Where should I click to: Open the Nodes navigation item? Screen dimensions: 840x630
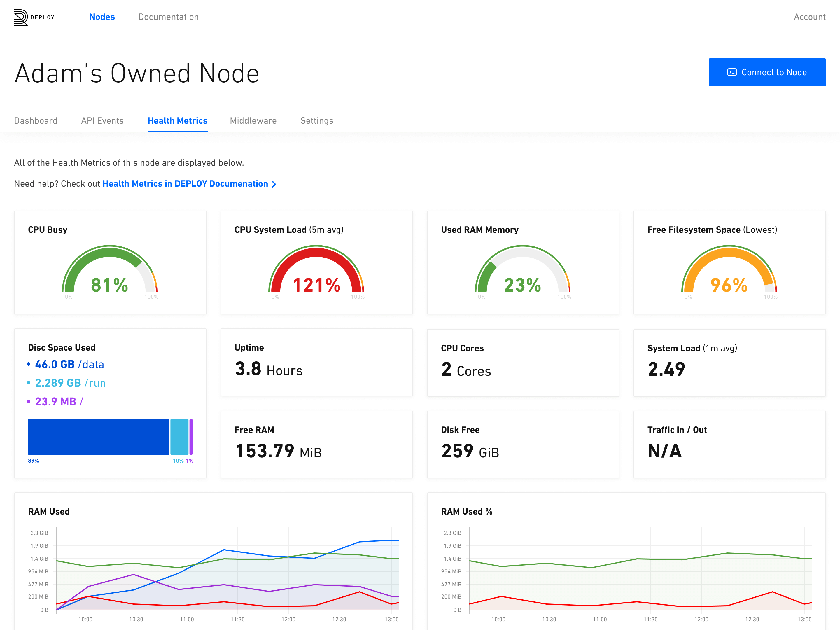coord(102,17)
